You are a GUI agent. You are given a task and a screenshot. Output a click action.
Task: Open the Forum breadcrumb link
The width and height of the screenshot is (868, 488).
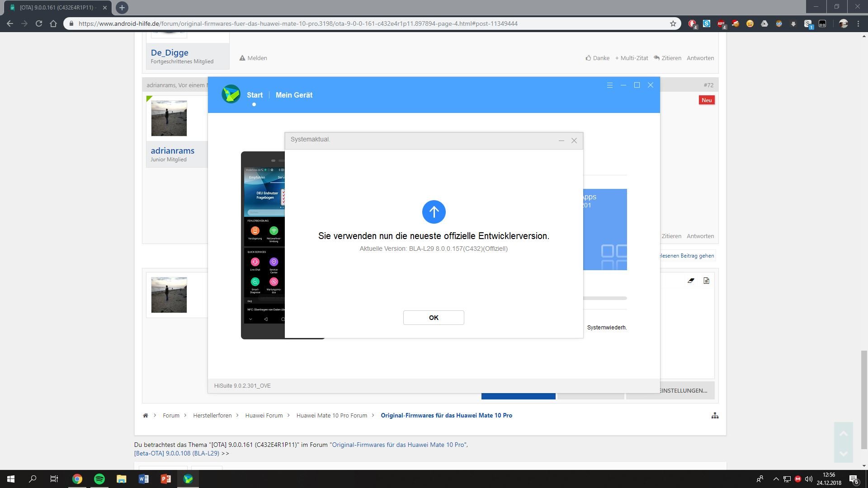pos(171,415)
